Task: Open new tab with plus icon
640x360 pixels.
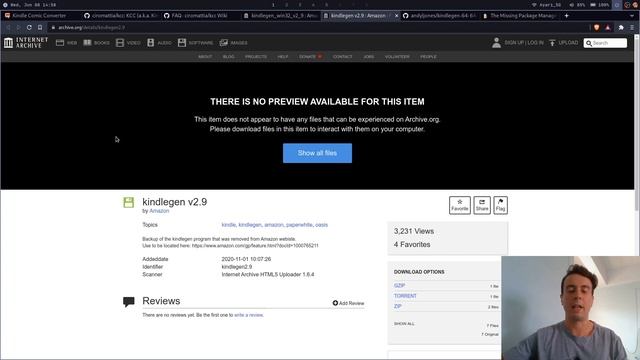Action: click(567, 16)
